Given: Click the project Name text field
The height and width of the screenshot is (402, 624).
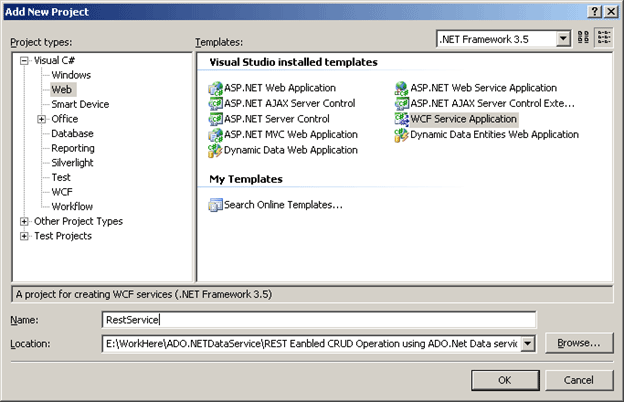Looking at the screenshot, I should (319, 320).
